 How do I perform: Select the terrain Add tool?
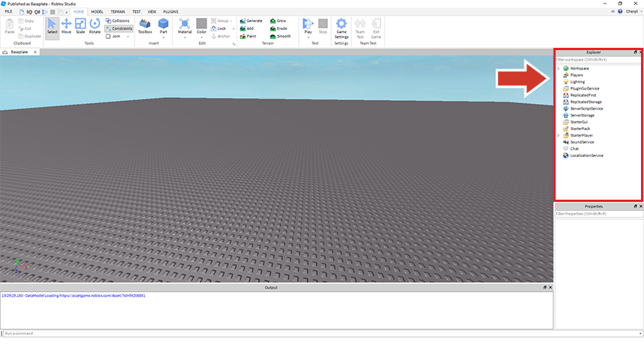click(247, 28)
